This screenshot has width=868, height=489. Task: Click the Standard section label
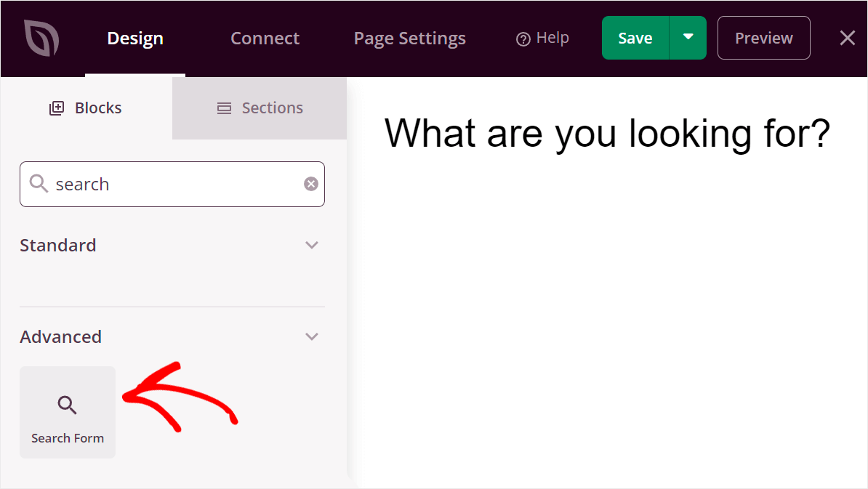[x=58, y=245]
